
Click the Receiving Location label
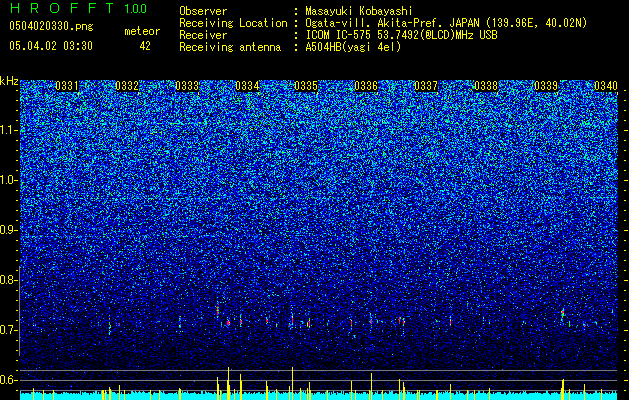coord(233,23)
